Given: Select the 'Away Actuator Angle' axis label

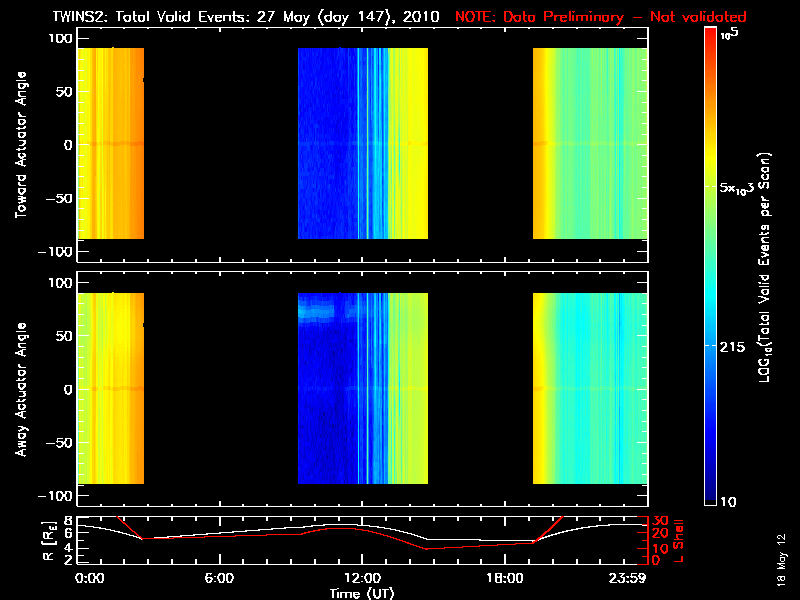Looking at the screenshot, I should click(x=19, y=389).
